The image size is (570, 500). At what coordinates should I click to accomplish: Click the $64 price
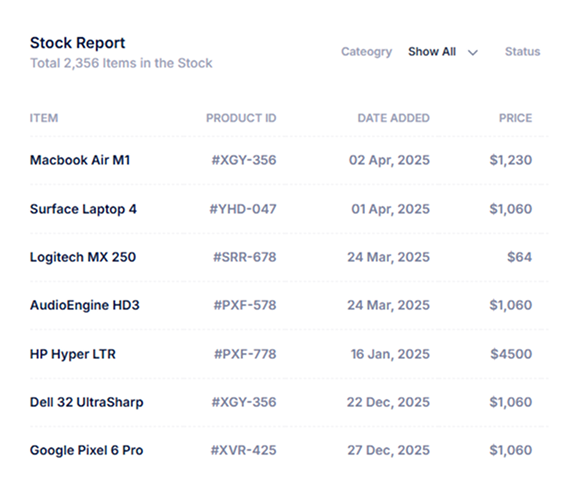pos(519,257)
